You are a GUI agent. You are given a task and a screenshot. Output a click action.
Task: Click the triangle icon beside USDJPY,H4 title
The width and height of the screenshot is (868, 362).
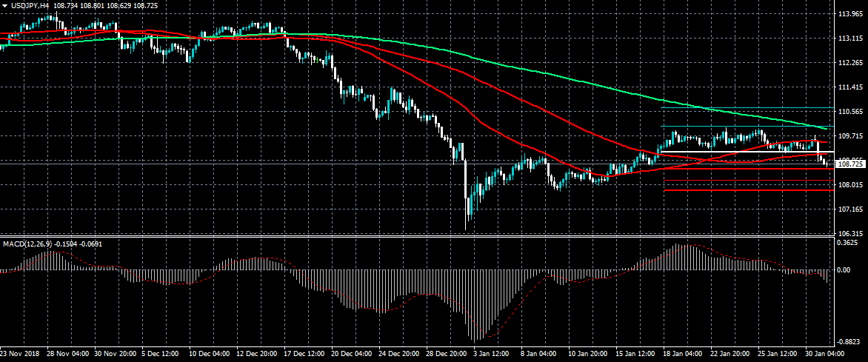click(x=5, y=5)
